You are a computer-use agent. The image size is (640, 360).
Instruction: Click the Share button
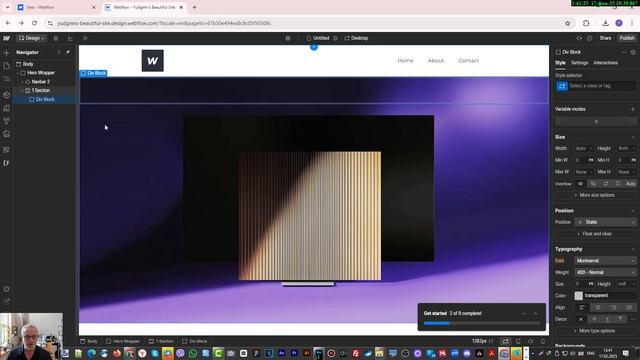pyautogui.click(x=605, y=38)
